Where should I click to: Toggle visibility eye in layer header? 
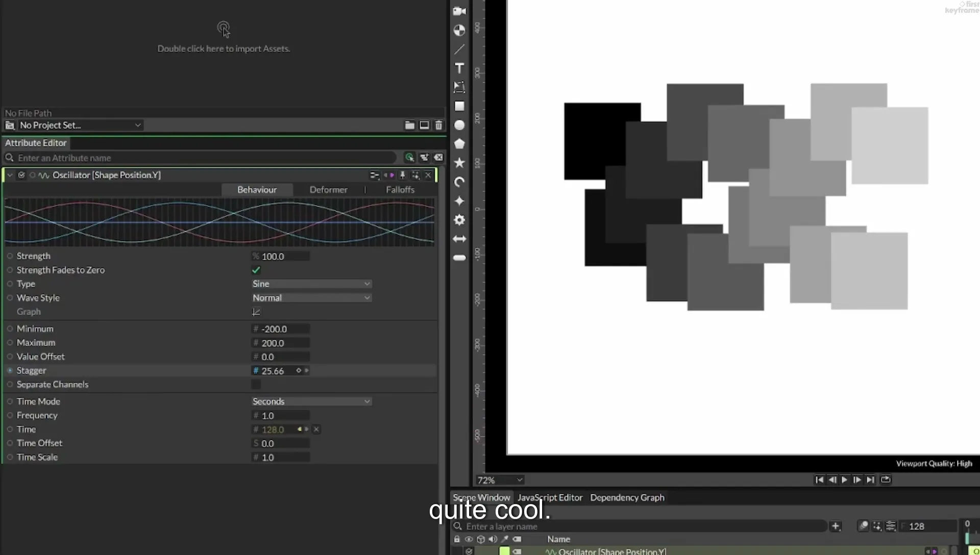469,539
